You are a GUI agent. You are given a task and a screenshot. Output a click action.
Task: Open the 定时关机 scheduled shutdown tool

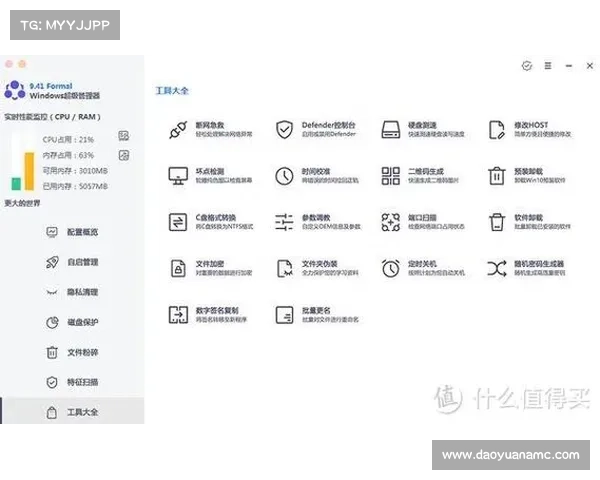click(423, 268)
